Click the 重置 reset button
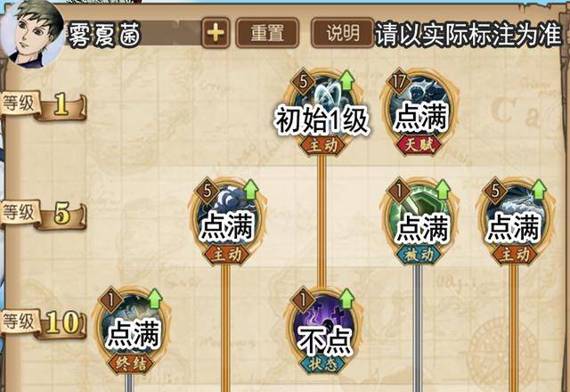This screenshot has height=392, width=570. (267, 33)
